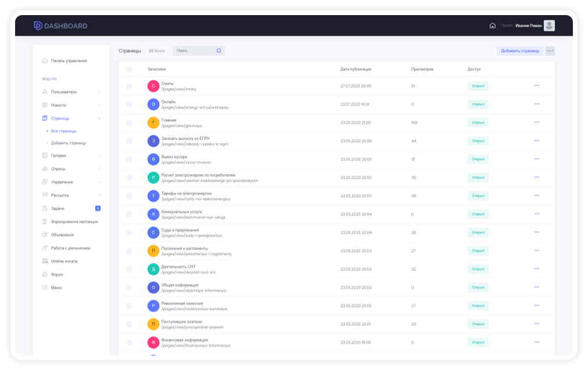The height and width of the screenshot is (371, 588).
Task: Click the search input field
Action: click(x=194, y=51)
